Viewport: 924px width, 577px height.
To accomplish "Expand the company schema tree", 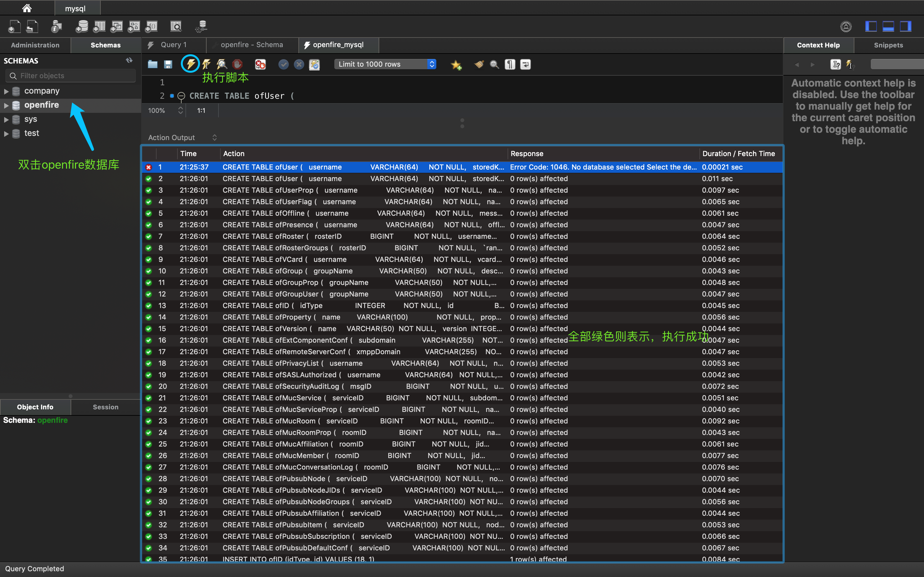I will coord(6,91).
